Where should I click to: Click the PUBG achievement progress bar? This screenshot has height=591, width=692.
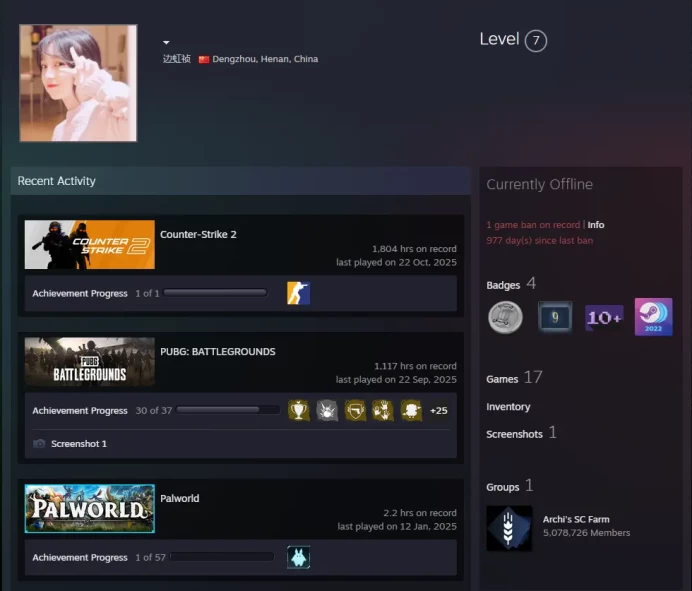(x=228, y=410)
